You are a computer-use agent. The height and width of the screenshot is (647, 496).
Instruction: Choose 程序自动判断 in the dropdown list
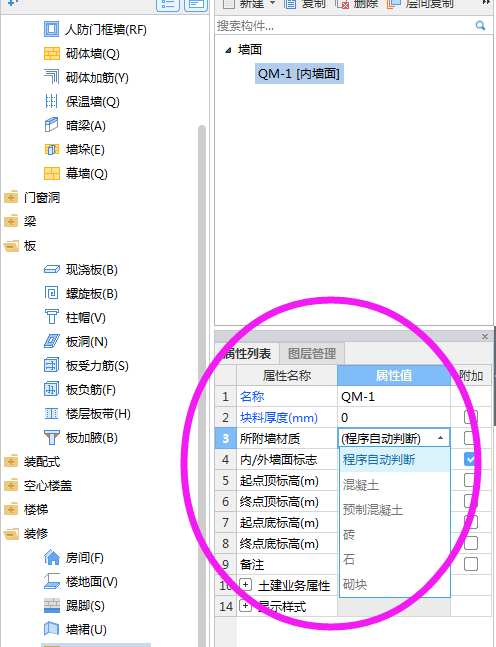394,460
